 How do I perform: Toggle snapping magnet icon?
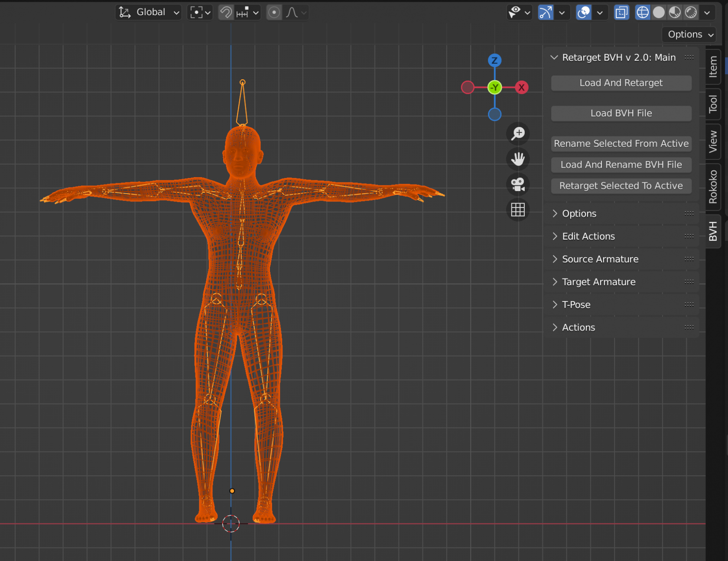(226, 13)
